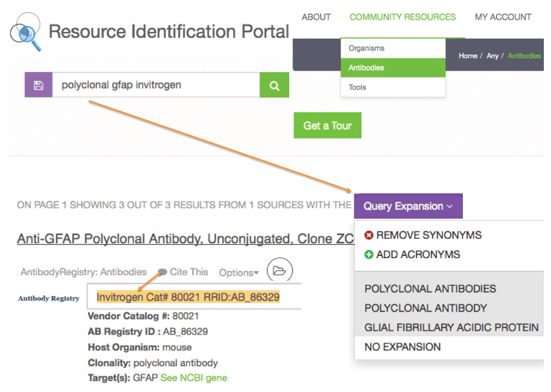The height and width of the screenshot is (392, 551).
Task: Click the Any breadcrumb link
Action: (492, 56)
